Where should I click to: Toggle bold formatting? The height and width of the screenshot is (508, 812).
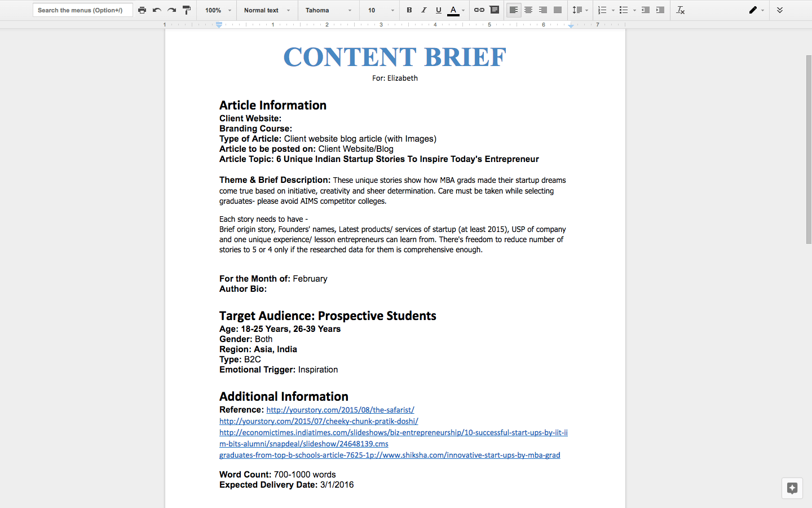click(x=409, y=10)
